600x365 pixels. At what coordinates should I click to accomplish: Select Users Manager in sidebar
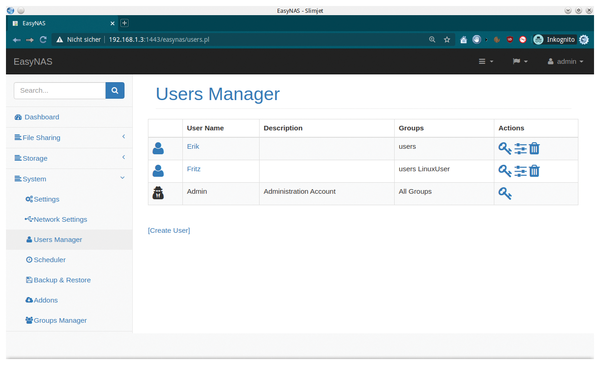pos(69,240)
